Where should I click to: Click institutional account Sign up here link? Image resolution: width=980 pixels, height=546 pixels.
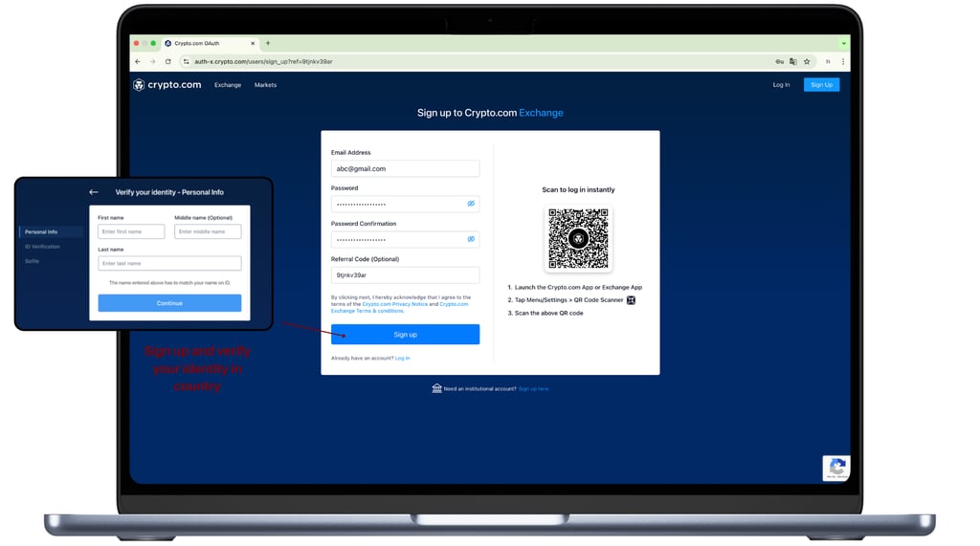(x=533, y=388)
